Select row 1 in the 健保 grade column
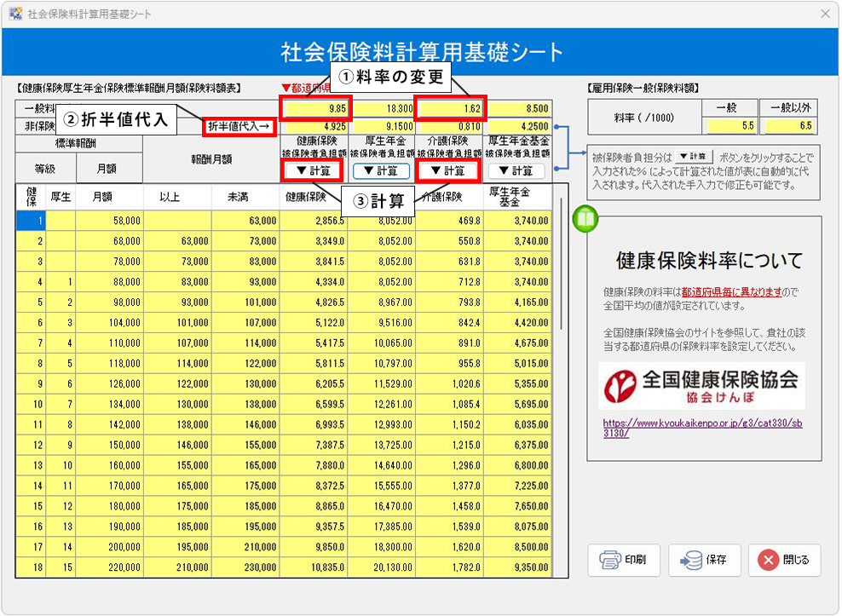This screenshot has height=616, width=842. (31, 220)
